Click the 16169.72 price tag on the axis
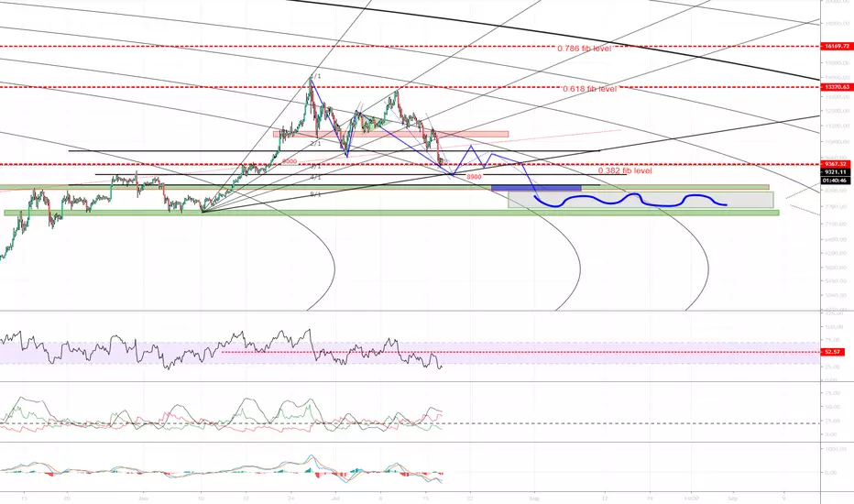This screenshot has height=504, width=854. pos(837,47)
